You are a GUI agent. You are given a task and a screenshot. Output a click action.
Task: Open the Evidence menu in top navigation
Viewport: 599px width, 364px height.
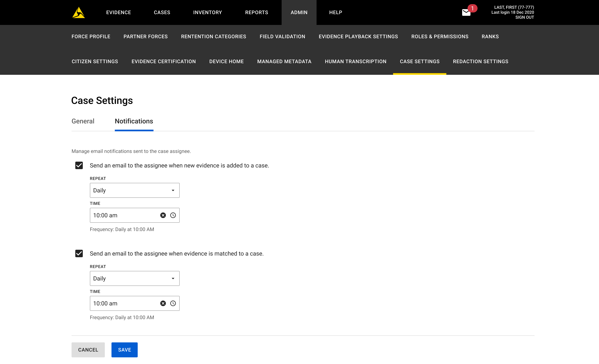coord(118,12)
